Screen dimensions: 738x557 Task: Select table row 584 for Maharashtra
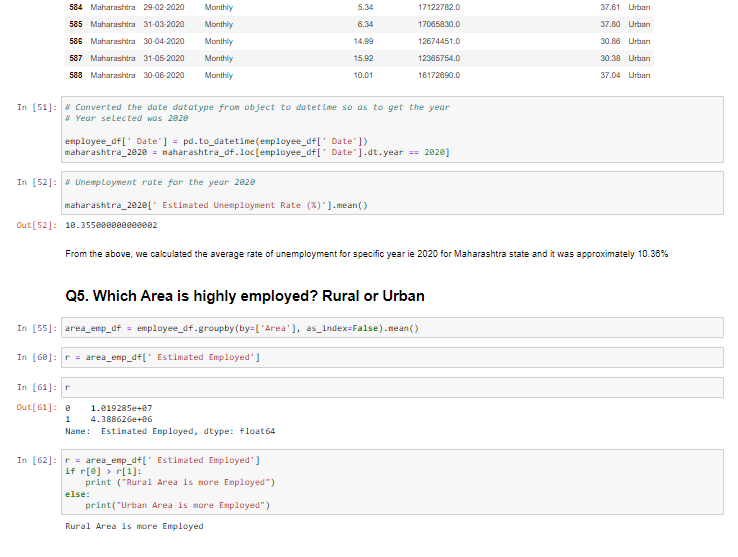tap(359, 7)
